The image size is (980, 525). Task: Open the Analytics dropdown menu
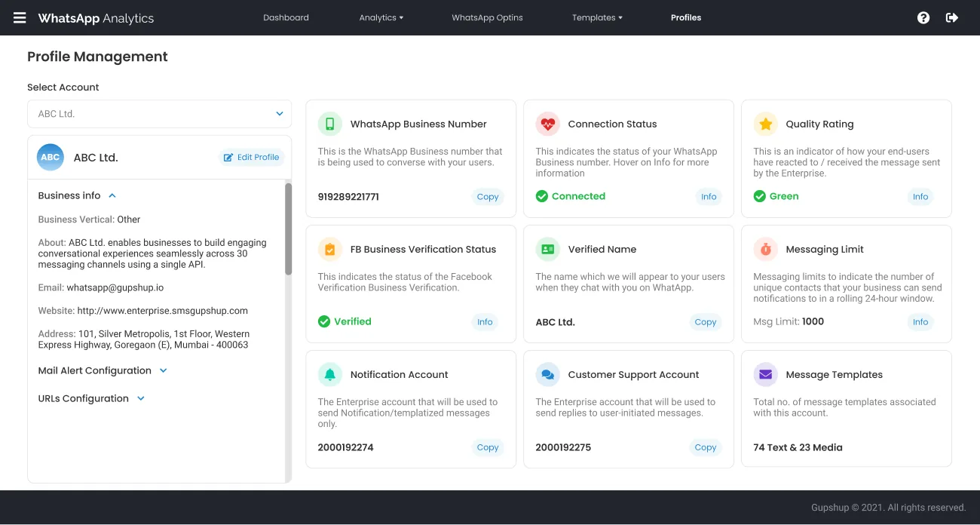381,17
